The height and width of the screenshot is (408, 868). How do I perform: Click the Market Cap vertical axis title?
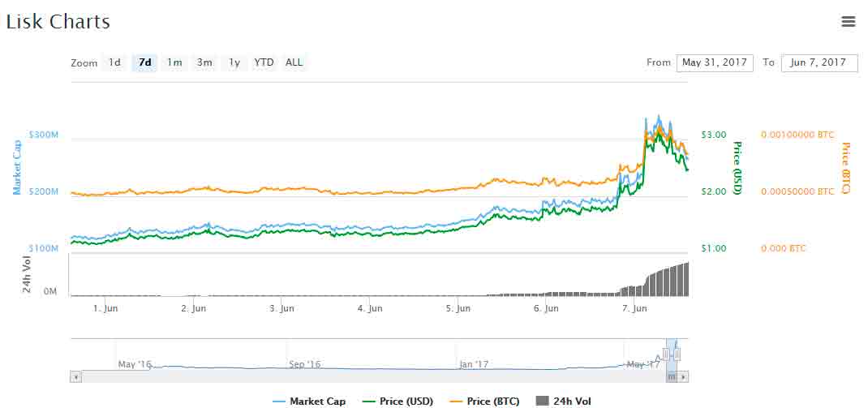tap(16, 168)
